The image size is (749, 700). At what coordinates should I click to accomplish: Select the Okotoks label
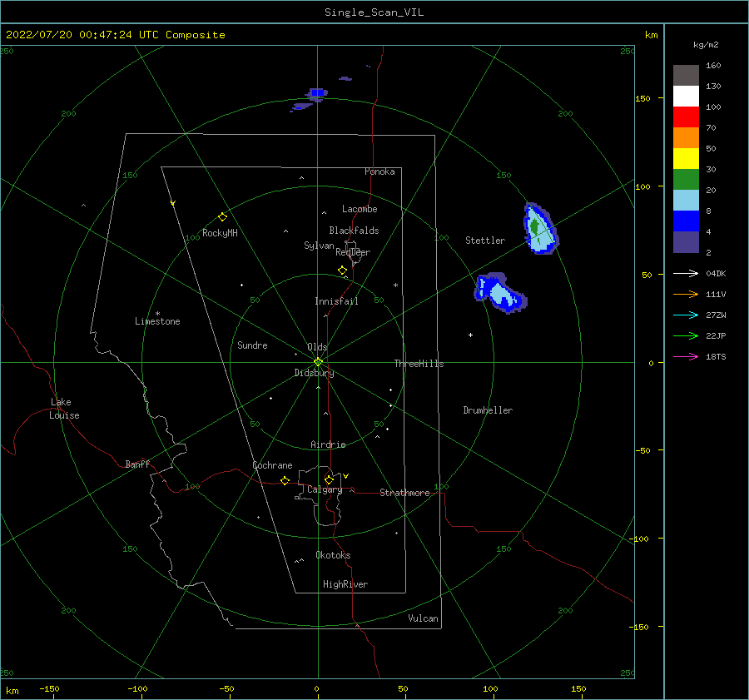(333, 555)
